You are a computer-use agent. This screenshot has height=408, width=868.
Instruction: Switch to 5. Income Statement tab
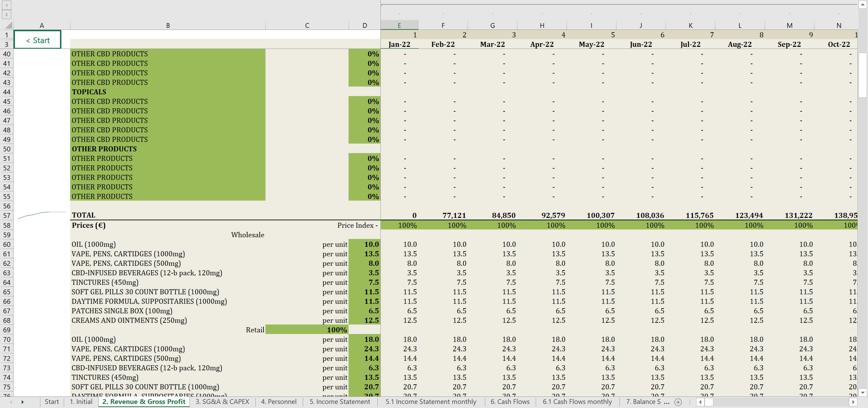(x=340, y=402)
